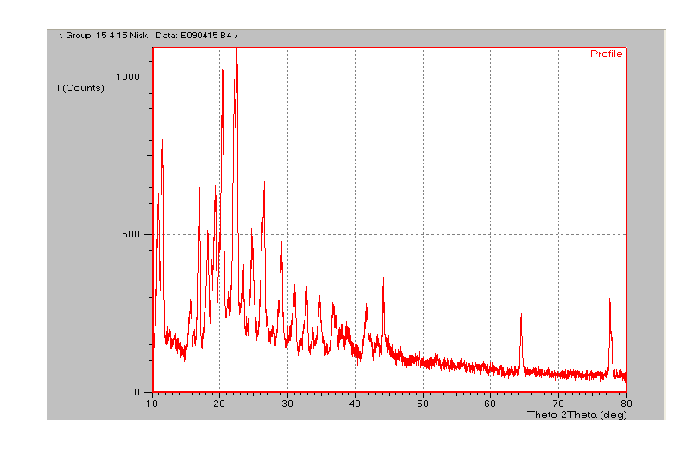Click the x-axis tick label 70

[558, 403]
